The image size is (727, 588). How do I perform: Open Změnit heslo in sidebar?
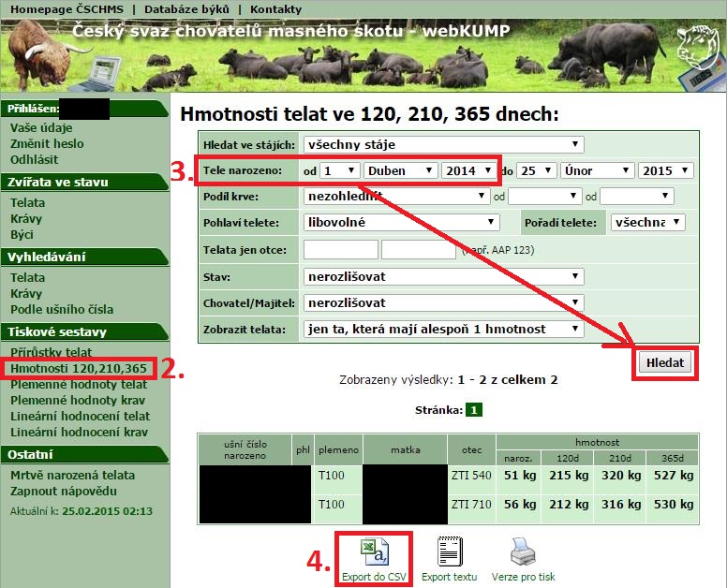[x=47, y=143]
